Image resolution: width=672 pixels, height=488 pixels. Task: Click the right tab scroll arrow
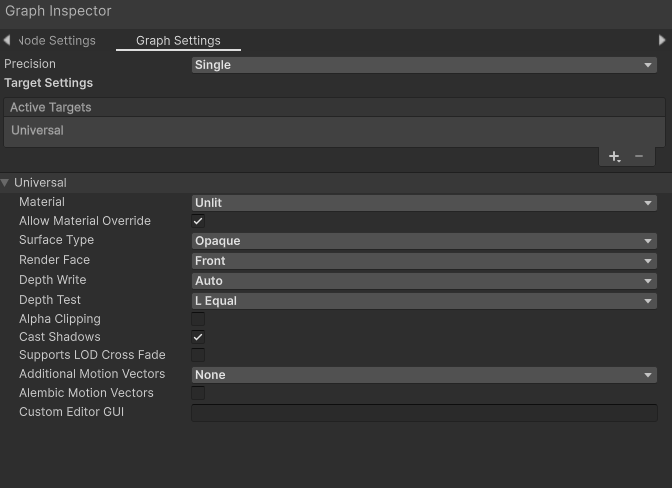(x=662, y=41)
